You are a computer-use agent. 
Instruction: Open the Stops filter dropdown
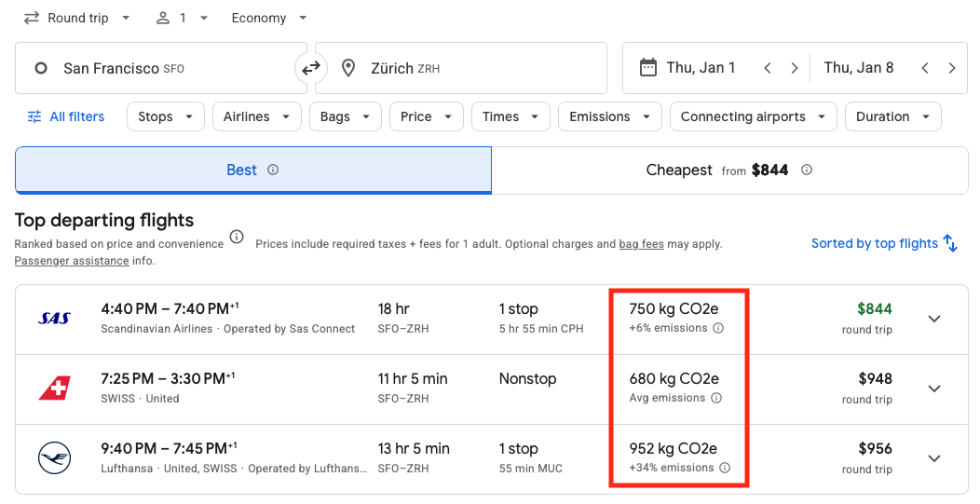tap(166, 117)
